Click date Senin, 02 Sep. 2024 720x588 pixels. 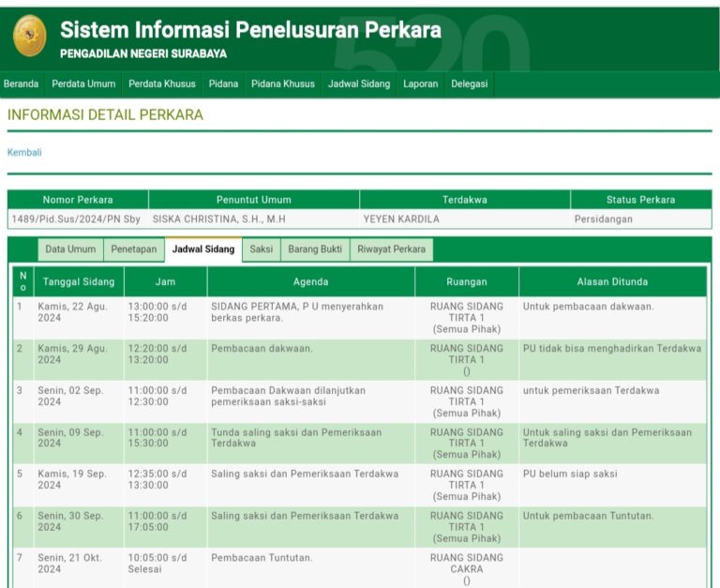tap(70, 396)
